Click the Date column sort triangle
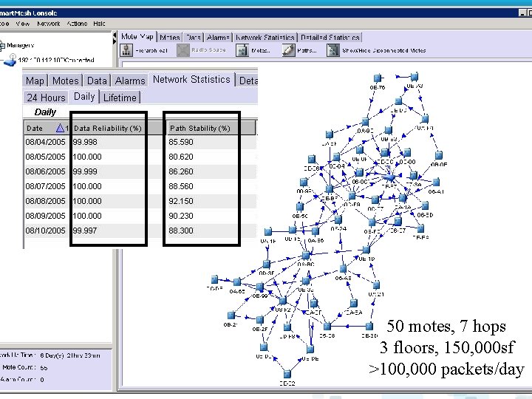 pyautogui.click(x=60, y=129)
